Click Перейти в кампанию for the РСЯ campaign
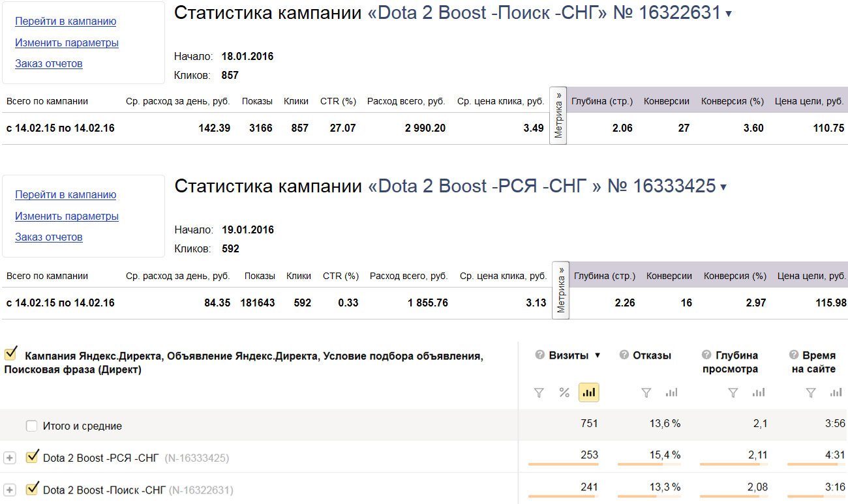 tap(66, 195)
